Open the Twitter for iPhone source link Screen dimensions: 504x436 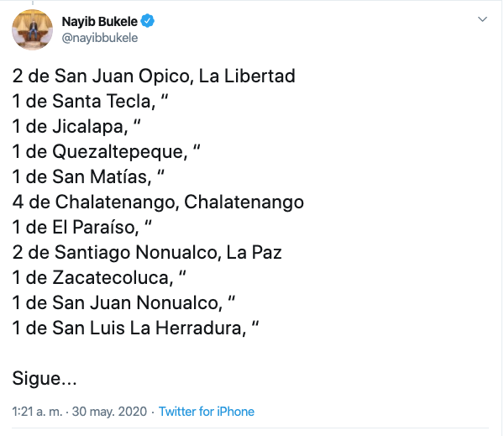(x=207, y=412)
